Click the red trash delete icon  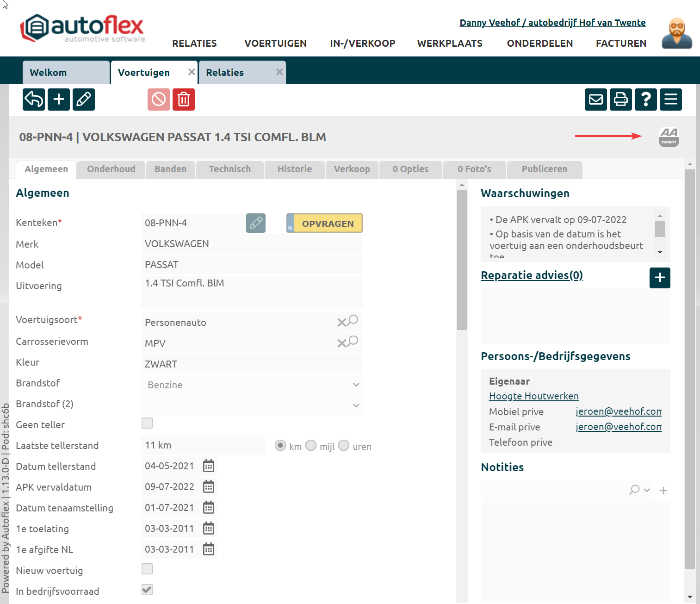pyautogui.click(x=184, y=100)
